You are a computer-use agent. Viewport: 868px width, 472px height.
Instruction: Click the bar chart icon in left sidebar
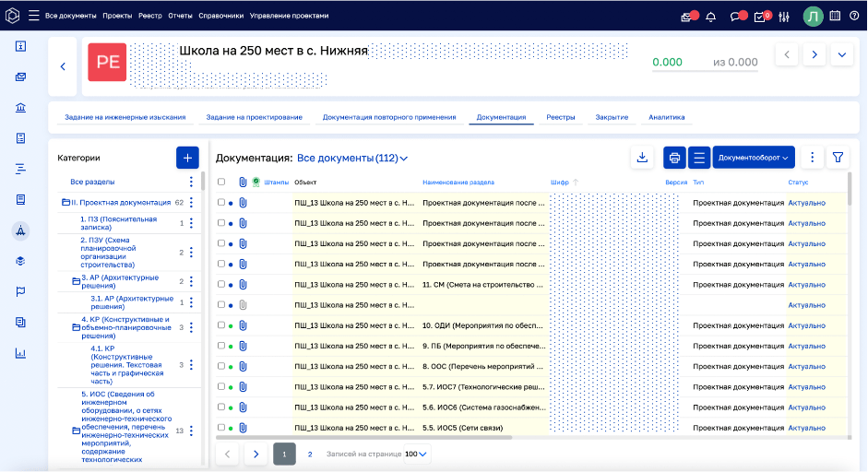(x=20, y=352)
